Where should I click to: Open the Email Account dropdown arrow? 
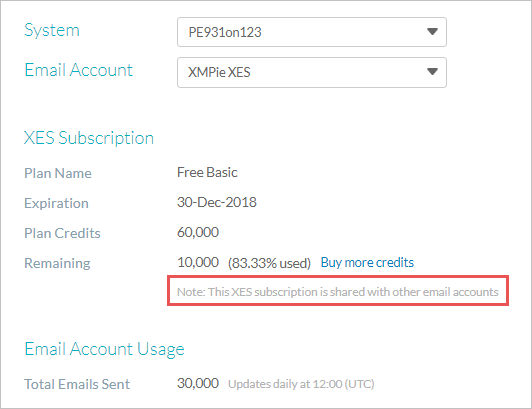coord(432,72)
